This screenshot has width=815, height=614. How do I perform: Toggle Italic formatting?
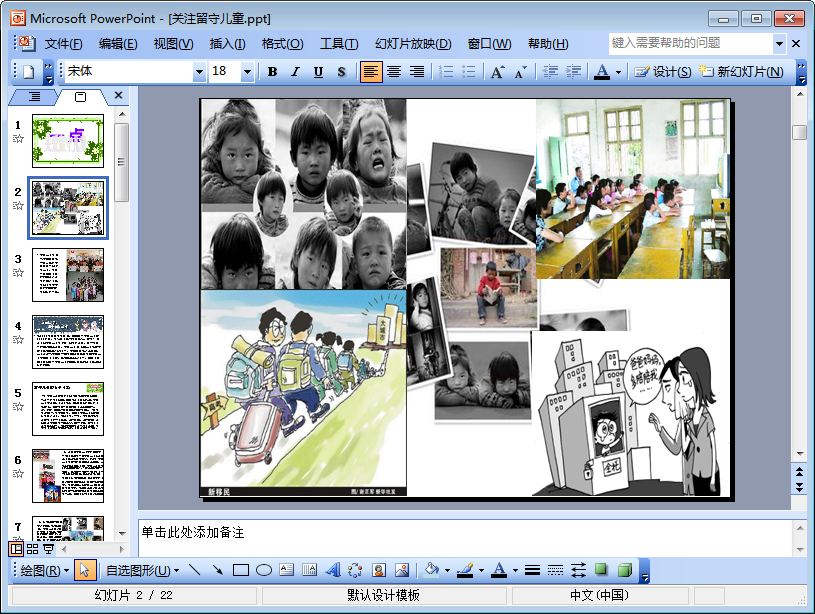tap(295, 72)
